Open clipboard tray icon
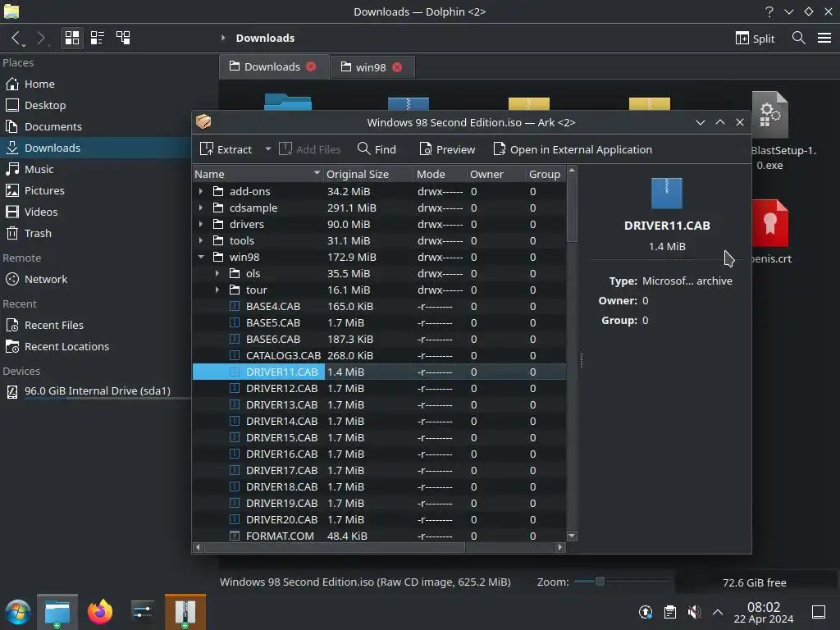Image resolution: width=840 pixels, height=630 pixels. 669,612
